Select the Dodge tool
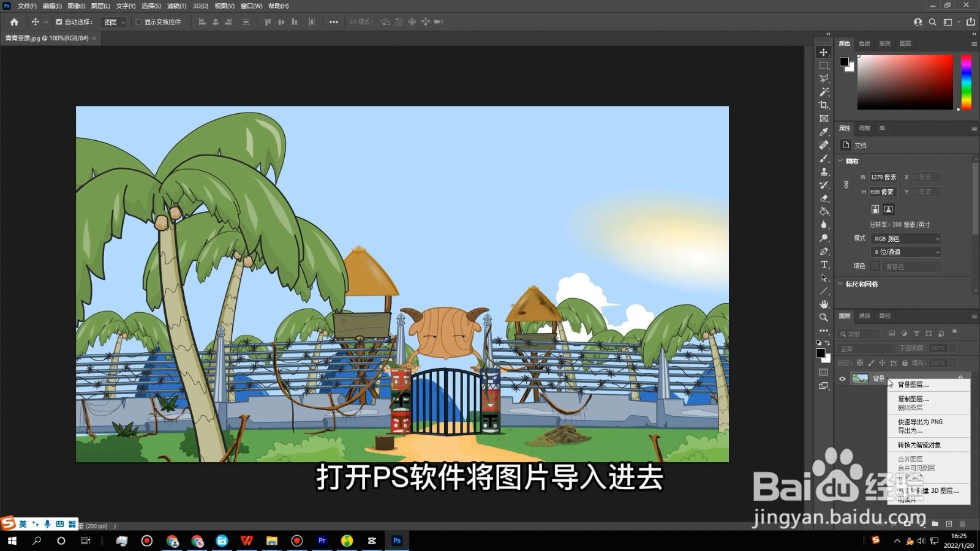 (824, 238)
